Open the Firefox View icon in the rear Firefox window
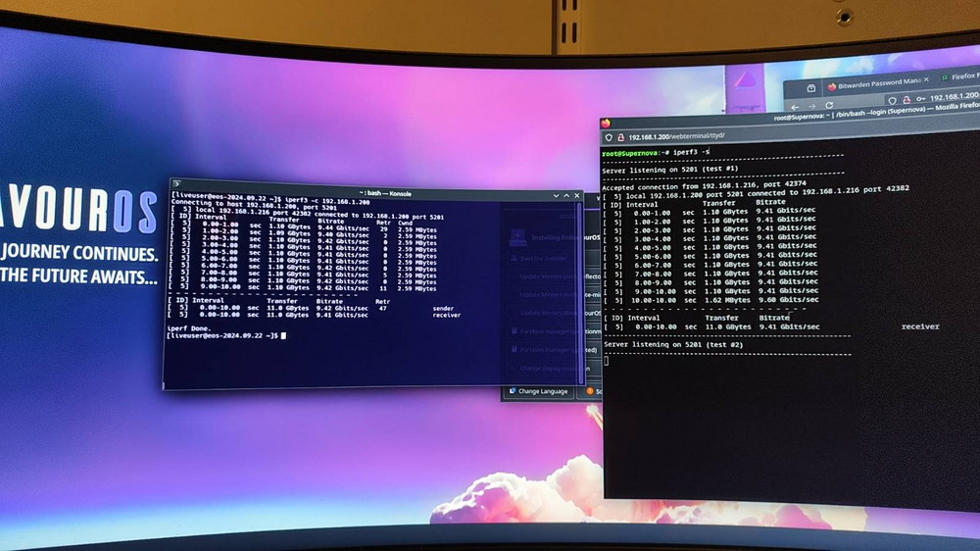The image size is (980, 551). [810, 88]
